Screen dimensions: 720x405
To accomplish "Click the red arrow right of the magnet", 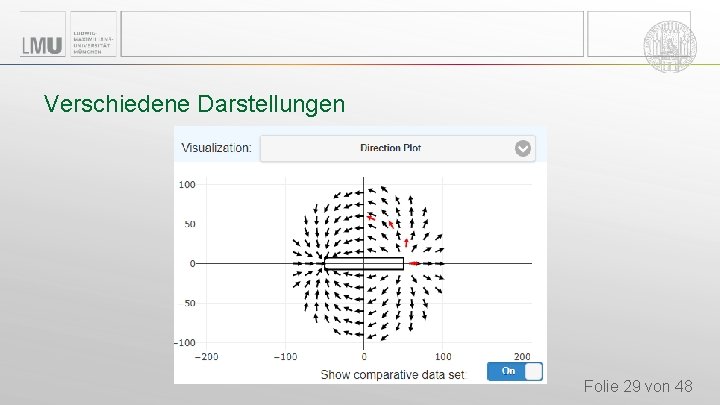I will pyautogui.click(x=414, y=264).
